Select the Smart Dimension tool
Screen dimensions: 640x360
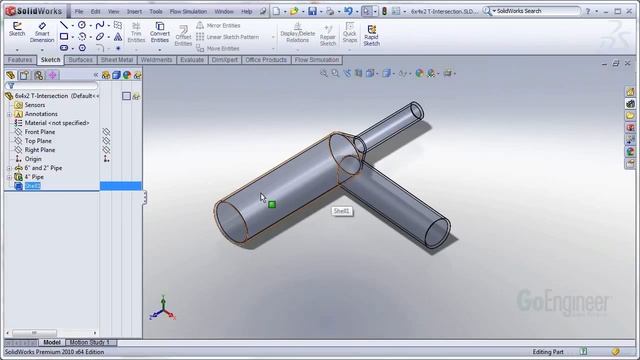pos(42,32)
